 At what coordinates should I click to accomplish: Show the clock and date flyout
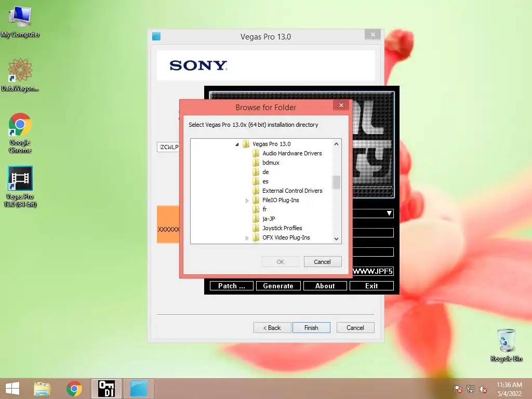[509, 389]
